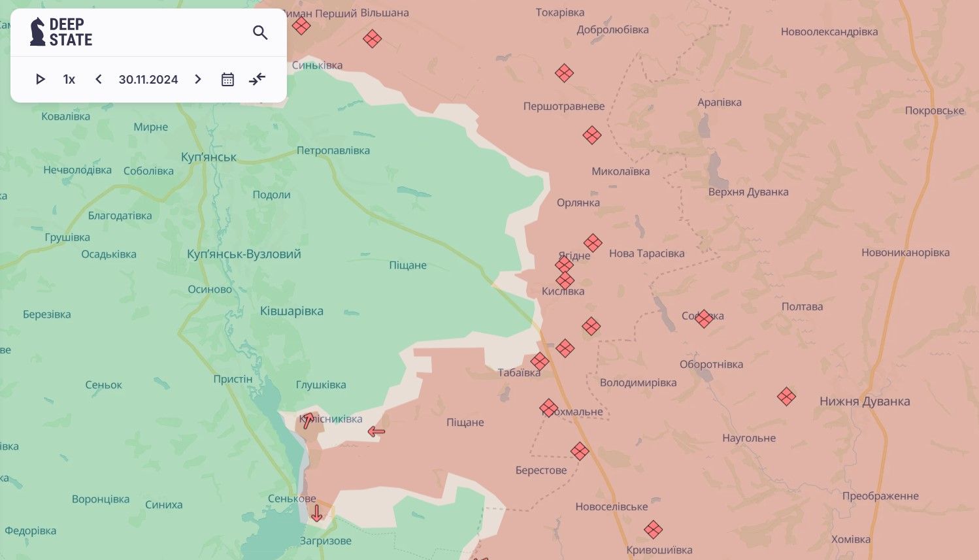The height and width of the screenshot is (560, 979).
Task: Open the calendar date picker
Action: (227, 79)
